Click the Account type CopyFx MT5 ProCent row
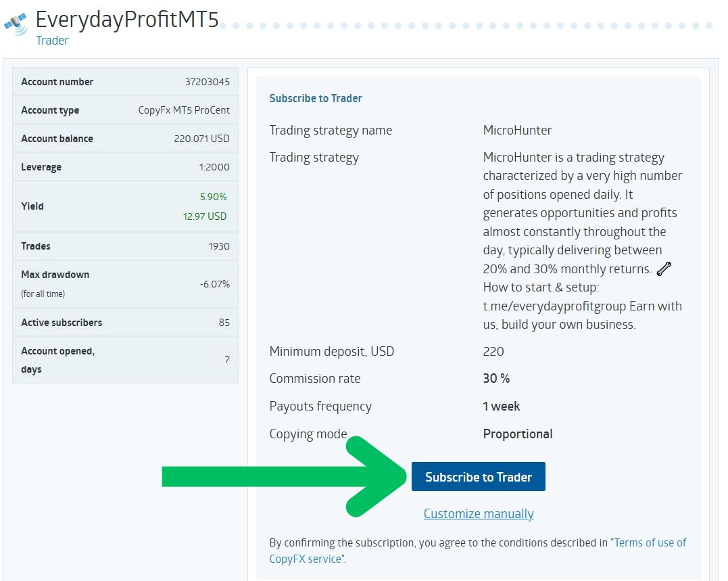This screenshot has width=728, height=581. coord(125,110)
